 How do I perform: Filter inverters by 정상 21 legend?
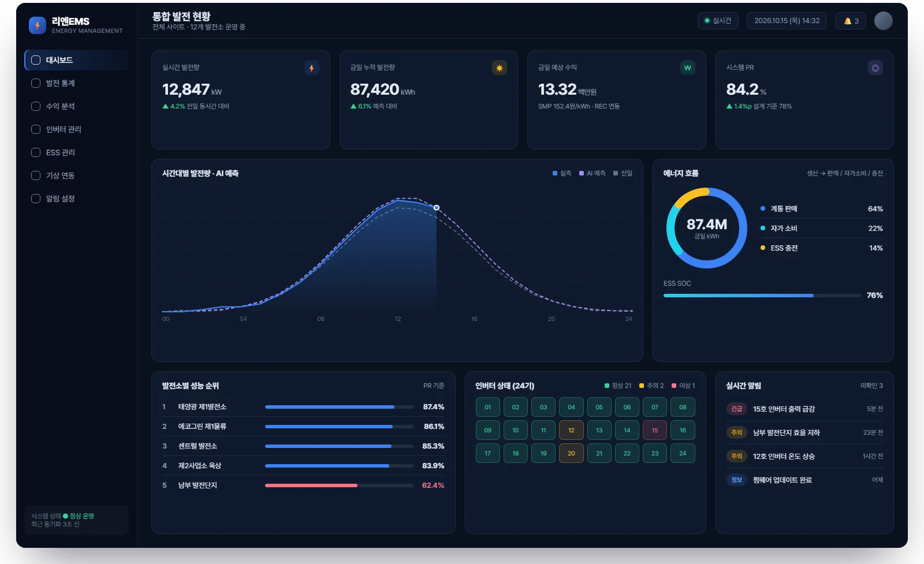618,386
